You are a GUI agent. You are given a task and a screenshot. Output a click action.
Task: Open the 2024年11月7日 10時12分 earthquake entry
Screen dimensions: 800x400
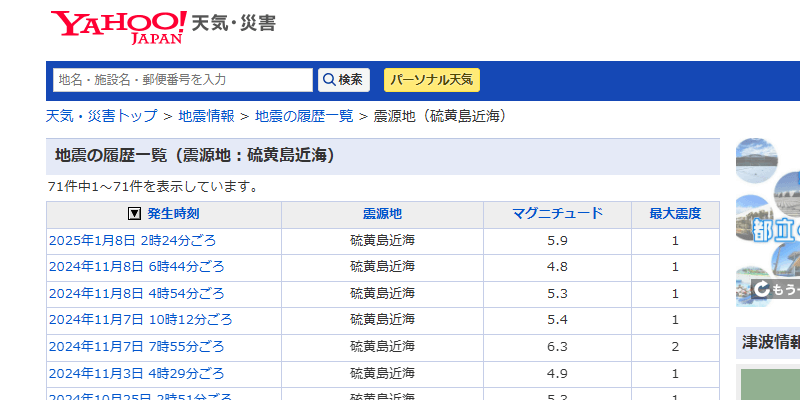[x=140, y=319]
